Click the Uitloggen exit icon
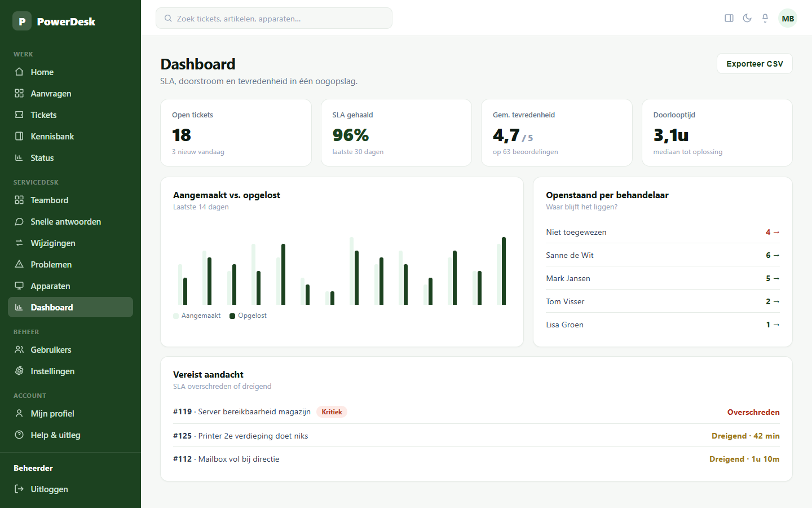 (x=19, y=489)
